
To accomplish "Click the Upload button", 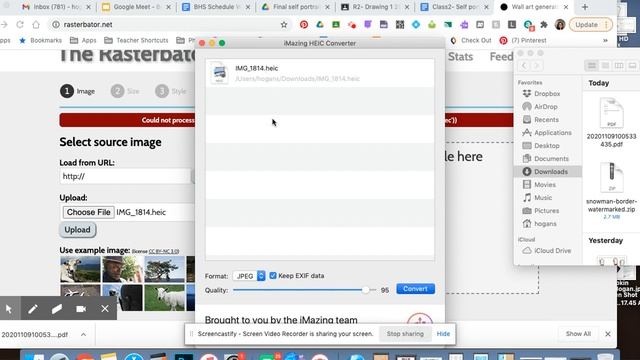I will click(x=78, y=230).
